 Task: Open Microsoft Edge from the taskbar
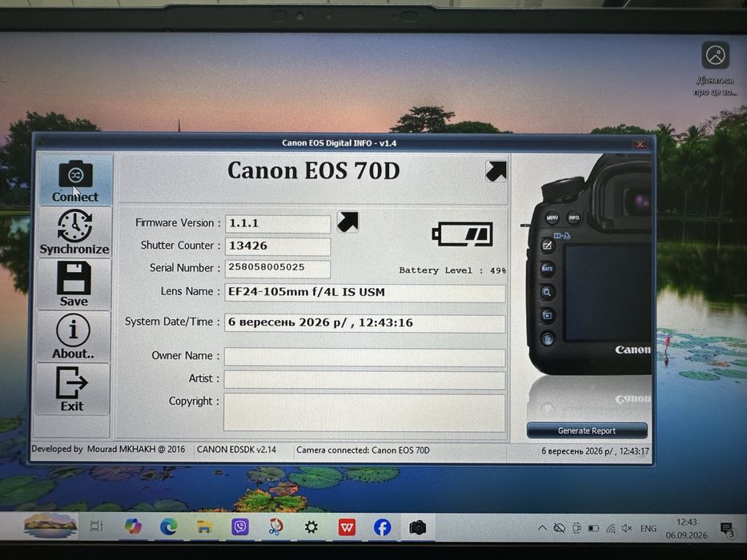[x=169, y=526]
